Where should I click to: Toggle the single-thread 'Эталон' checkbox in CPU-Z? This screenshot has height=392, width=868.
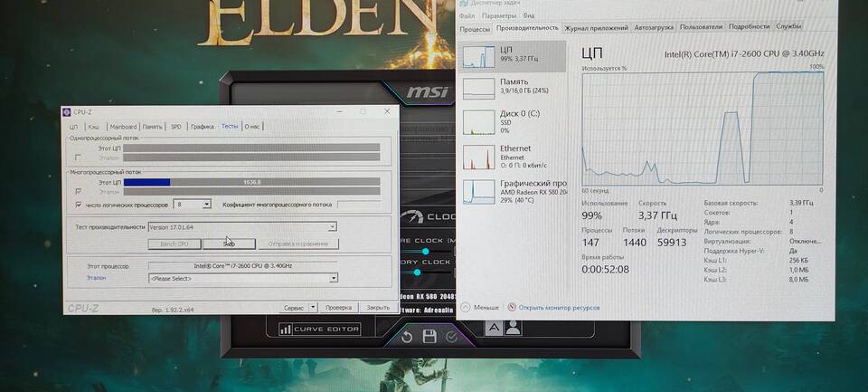point(78,158)
